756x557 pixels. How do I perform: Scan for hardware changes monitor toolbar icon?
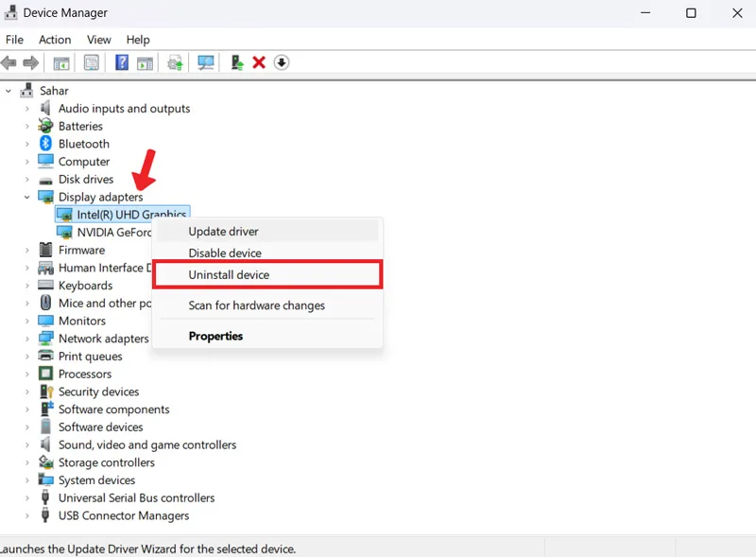tap(206, 62)
